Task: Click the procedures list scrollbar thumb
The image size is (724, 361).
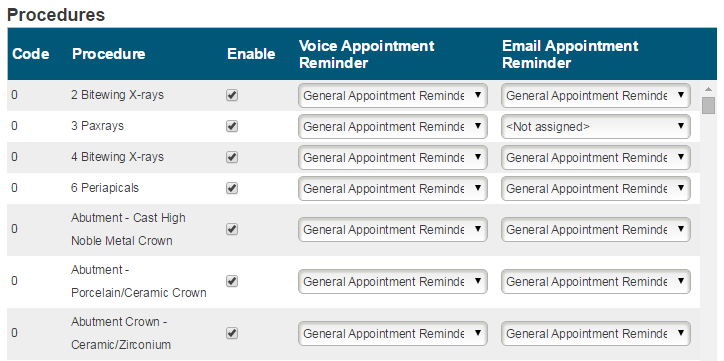Action: click(x=708, y=105)
